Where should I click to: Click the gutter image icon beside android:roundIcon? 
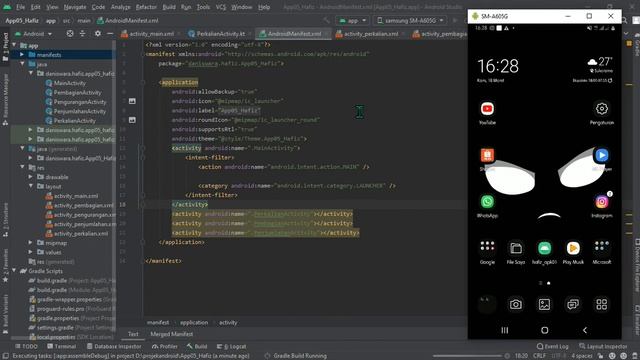132,120
